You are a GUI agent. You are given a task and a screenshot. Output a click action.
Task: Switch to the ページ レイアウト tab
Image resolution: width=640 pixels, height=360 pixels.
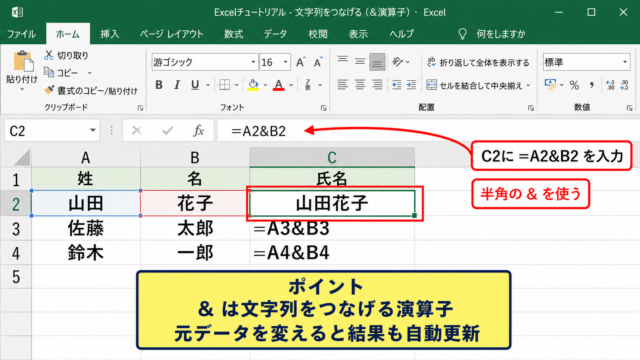(171, 34)
